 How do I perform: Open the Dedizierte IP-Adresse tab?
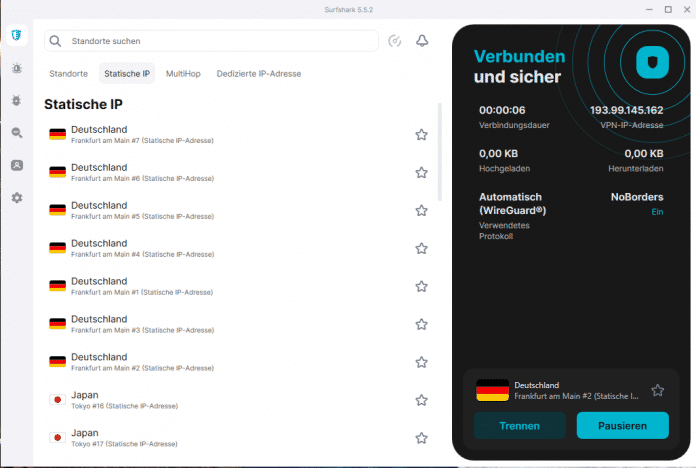click(259, 74)
